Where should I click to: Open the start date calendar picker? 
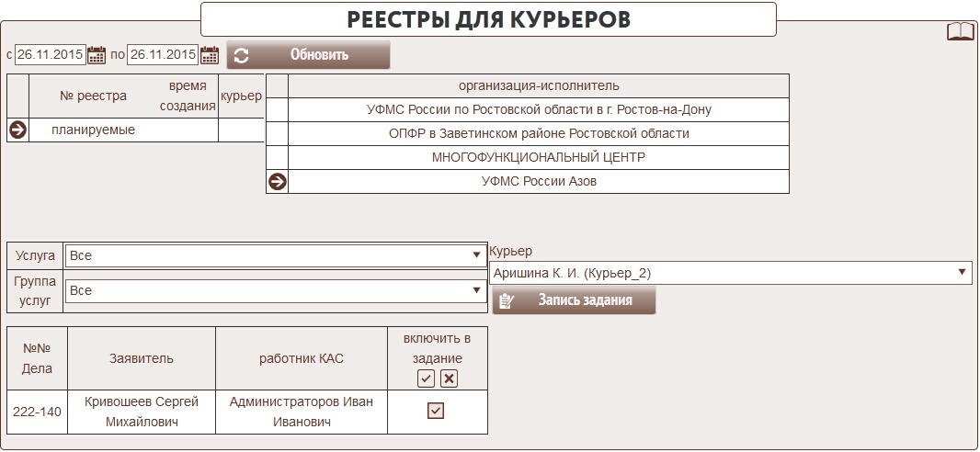click(97, 55)
